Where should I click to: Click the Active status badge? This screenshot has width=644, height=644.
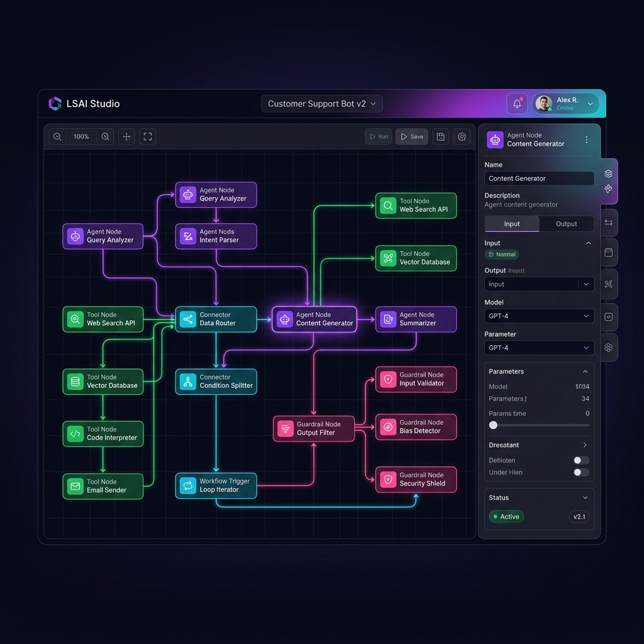(x=506, y=517)
